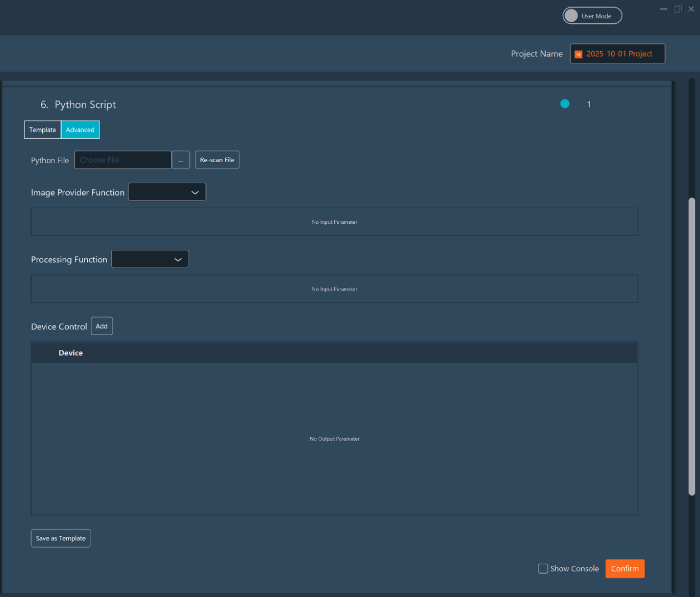
Task: Select the Advanced tab
Action: pos(80,129)
